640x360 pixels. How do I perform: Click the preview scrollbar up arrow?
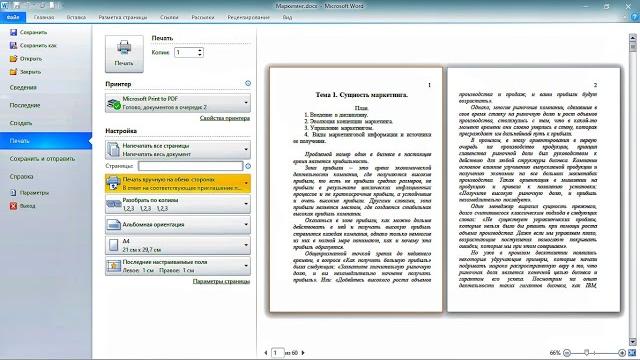tap(633, 38)
